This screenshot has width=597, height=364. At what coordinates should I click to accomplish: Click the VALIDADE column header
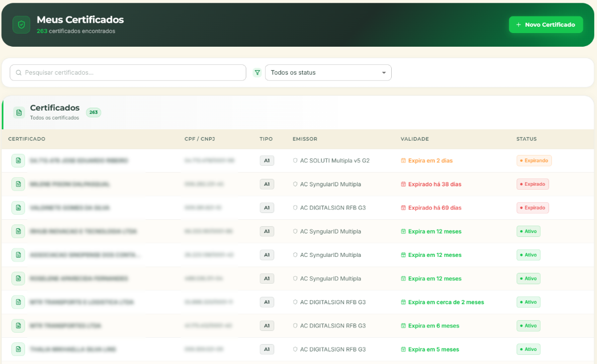click(x=415, y=139)
